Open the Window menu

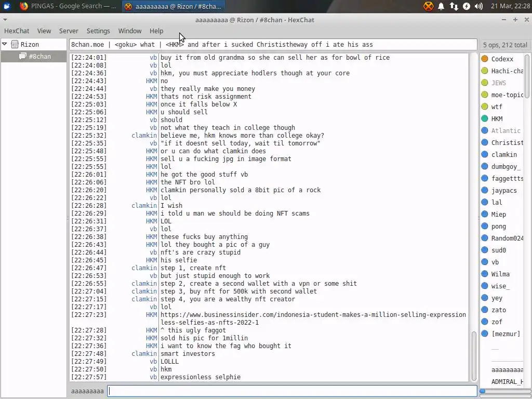coord(129,31)
